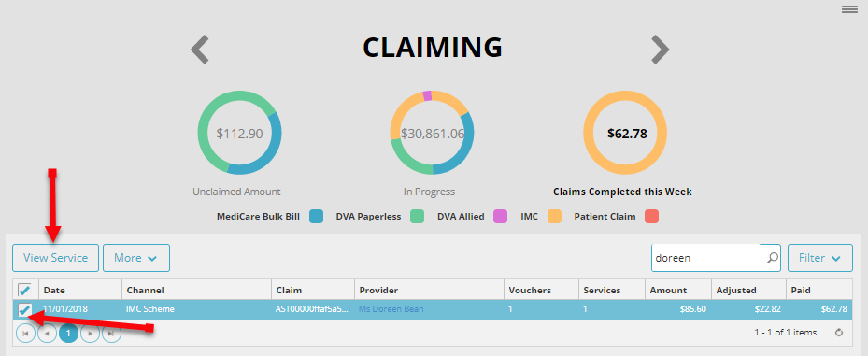Click the IMC orange legend swatch
Screen dimensions: 868x356
554,217
